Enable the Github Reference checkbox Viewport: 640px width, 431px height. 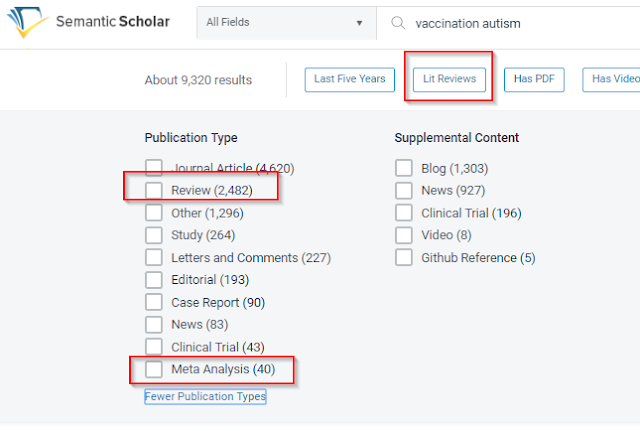[404, 257]
